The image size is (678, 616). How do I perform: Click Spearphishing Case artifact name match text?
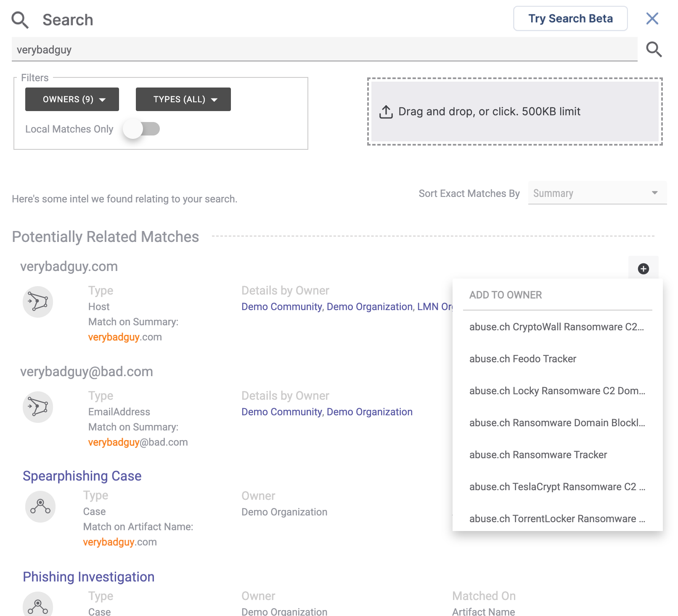120,542
